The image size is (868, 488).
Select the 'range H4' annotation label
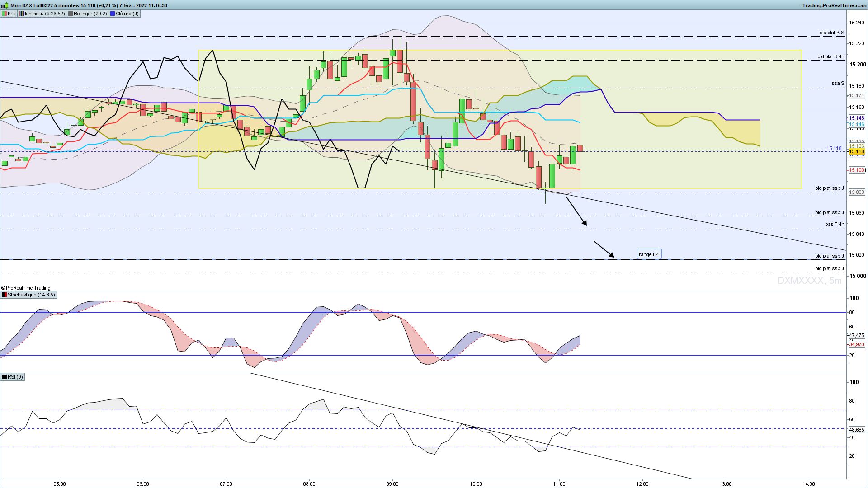tap(649, 254)
